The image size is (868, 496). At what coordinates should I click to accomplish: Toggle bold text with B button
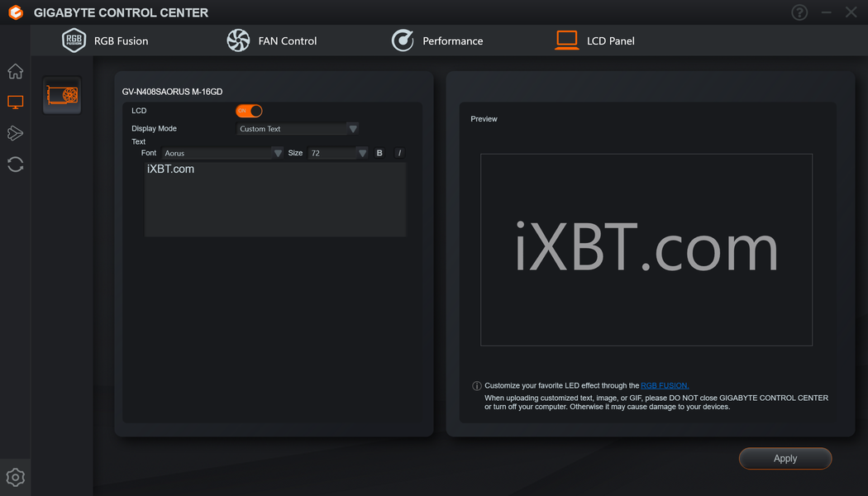(x=379, y=153)
